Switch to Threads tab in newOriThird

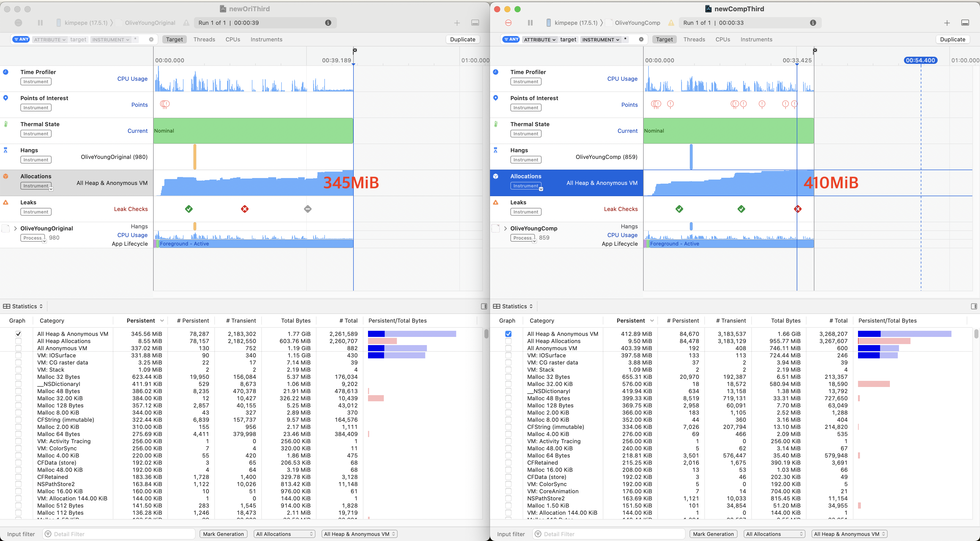(x=204, y=39)
